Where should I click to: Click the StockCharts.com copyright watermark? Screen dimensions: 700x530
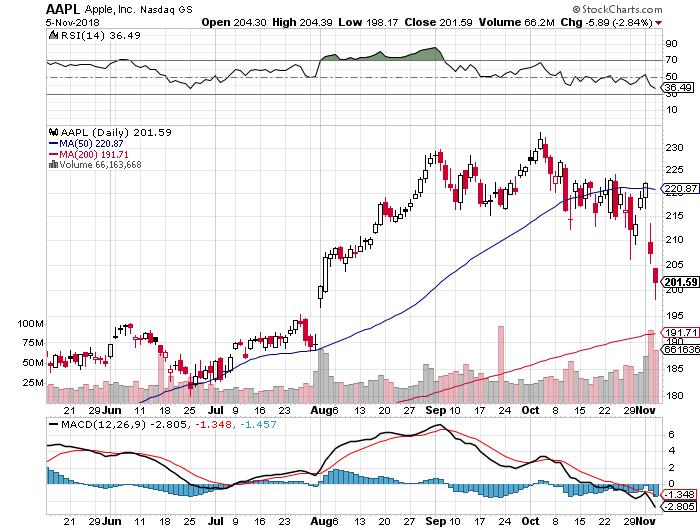[618, 9]
